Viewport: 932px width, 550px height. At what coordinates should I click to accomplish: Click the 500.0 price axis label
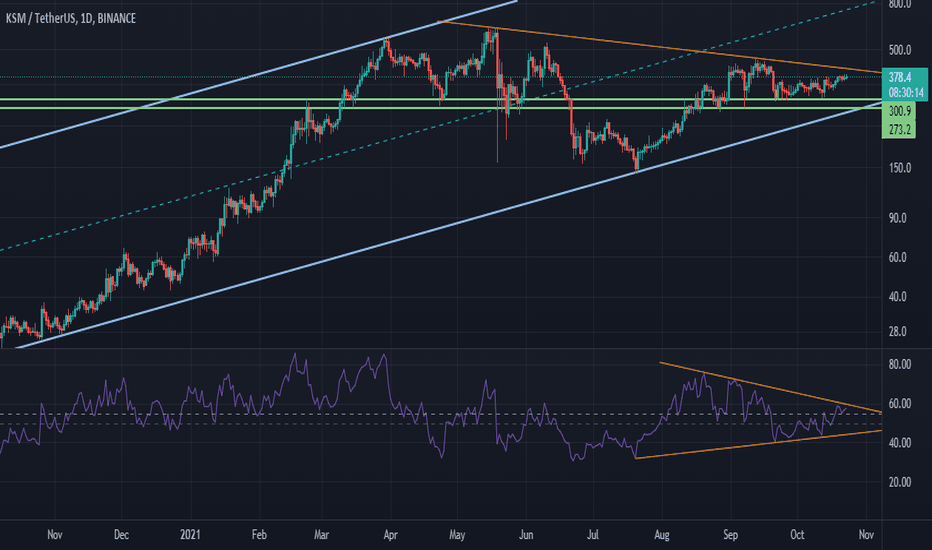click(900, 50)
